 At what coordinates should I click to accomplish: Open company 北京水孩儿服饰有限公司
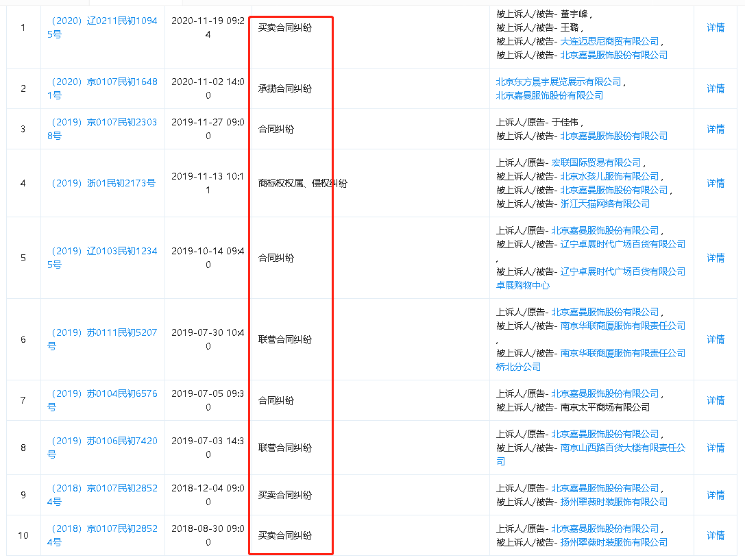click(609, 176)
